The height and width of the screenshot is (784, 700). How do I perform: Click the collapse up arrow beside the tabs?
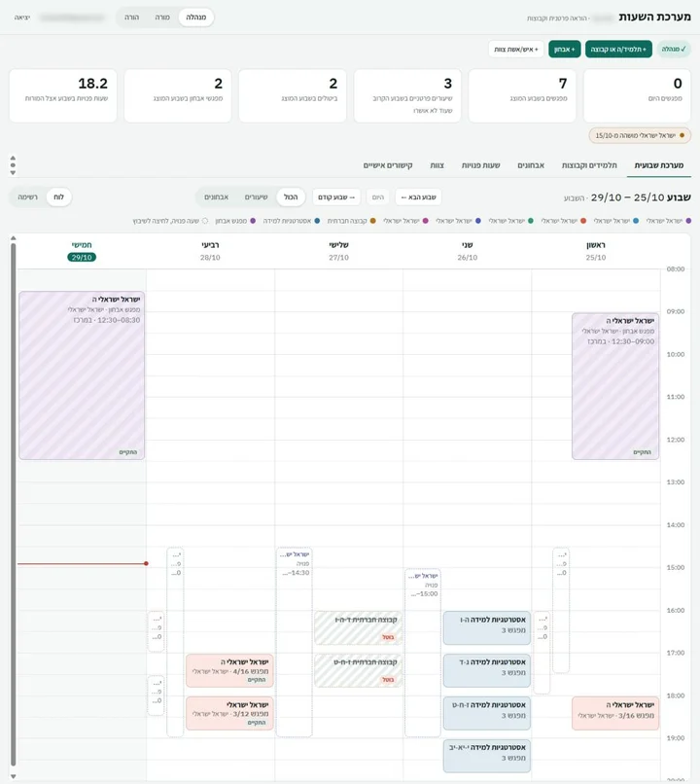(x=13, y=158)
